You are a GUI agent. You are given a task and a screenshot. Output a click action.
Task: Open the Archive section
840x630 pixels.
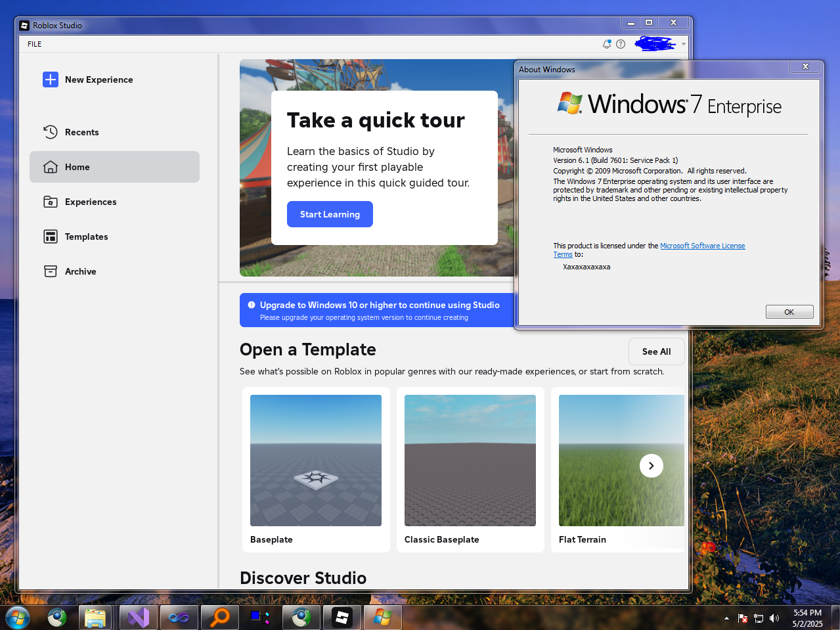click(114, 271)
